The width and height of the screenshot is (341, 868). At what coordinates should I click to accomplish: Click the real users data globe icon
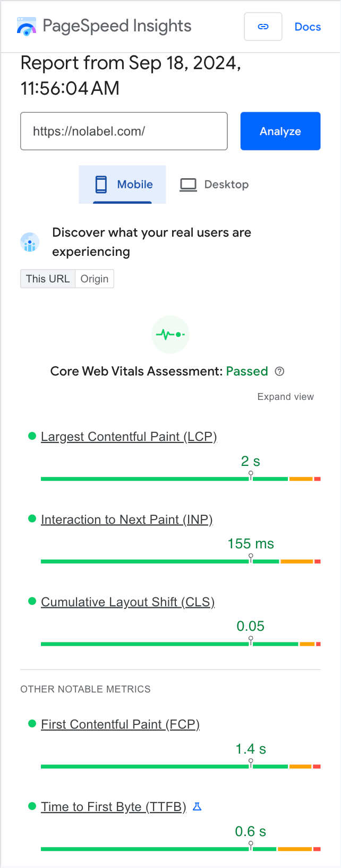point(30,242)
